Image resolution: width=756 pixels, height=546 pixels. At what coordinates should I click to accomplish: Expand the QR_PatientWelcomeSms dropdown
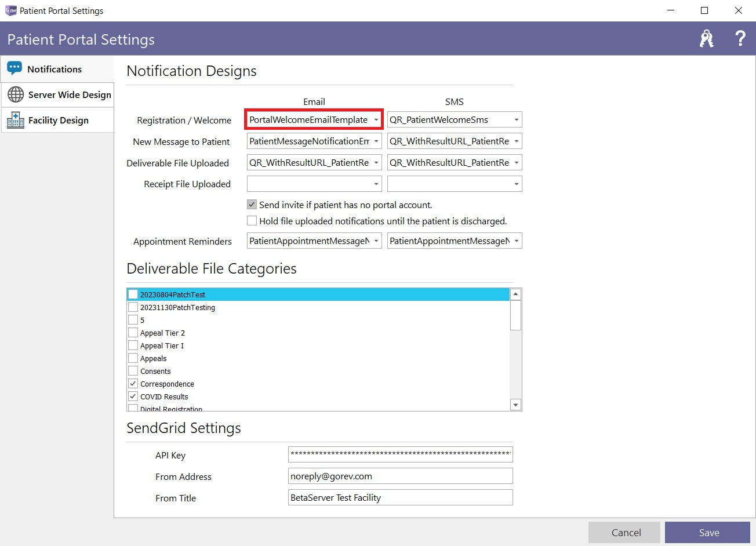coord(517,119)
